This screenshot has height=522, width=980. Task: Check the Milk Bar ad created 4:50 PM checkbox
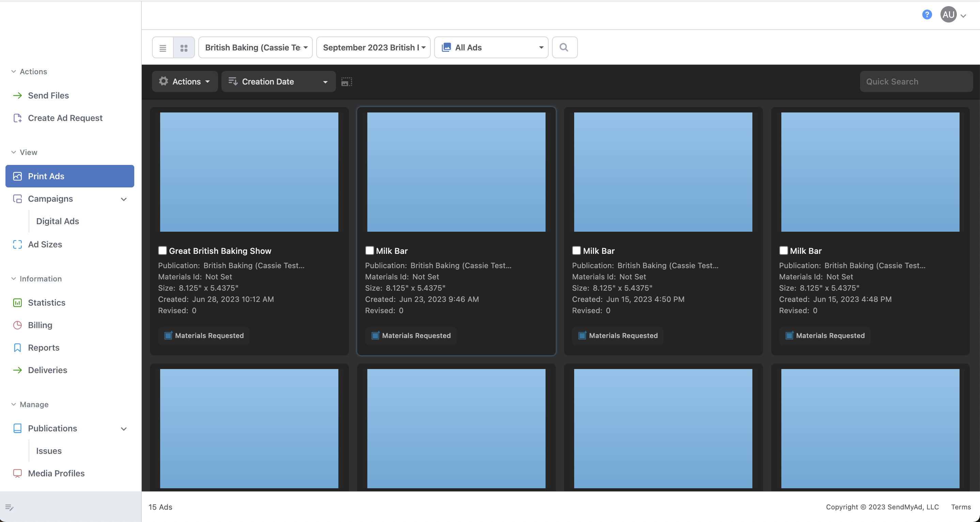click(576, 250)
